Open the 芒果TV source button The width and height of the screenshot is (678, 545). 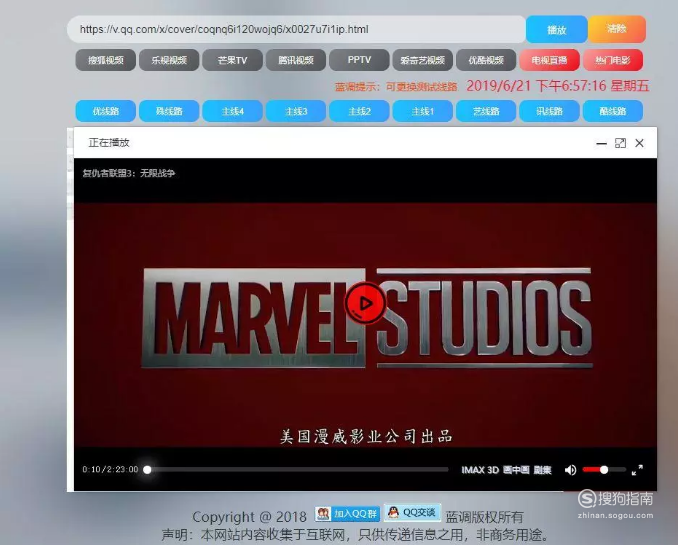(x=233, y=60)
